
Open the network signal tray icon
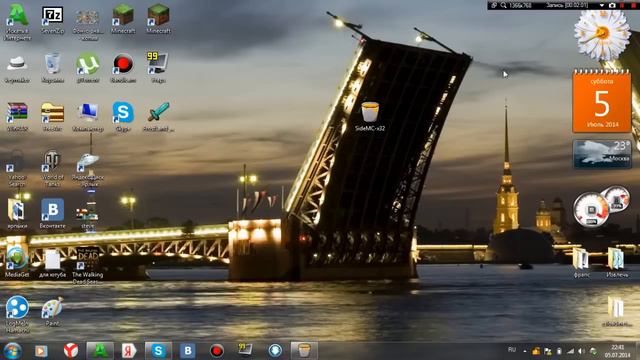tap(571, 351)
